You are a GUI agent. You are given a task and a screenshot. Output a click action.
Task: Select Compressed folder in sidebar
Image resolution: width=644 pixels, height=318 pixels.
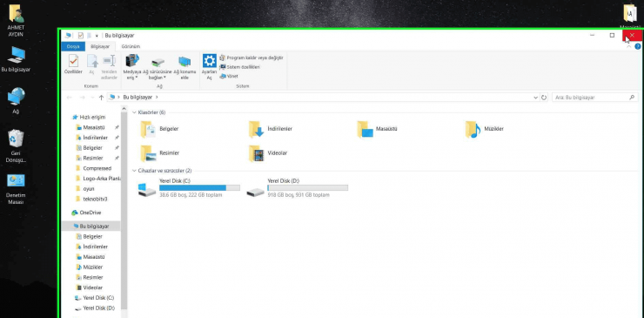[x=94, y=168]
